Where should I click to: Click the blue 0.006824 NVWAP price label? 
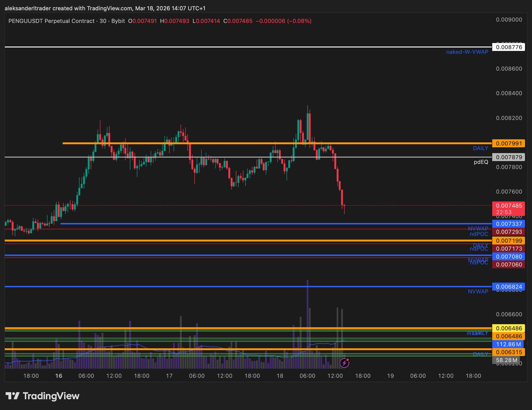[508, 287]
